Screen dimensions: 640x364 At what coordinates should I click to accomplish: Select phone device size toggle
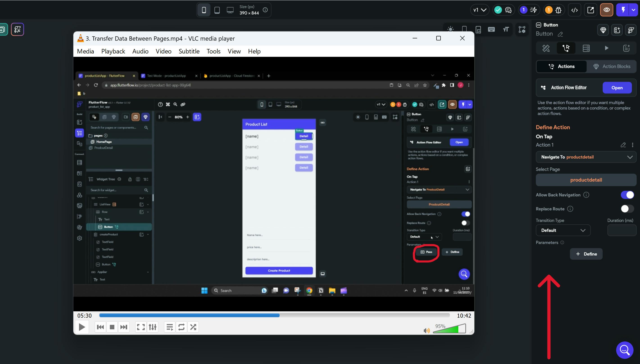pos(204,10)
